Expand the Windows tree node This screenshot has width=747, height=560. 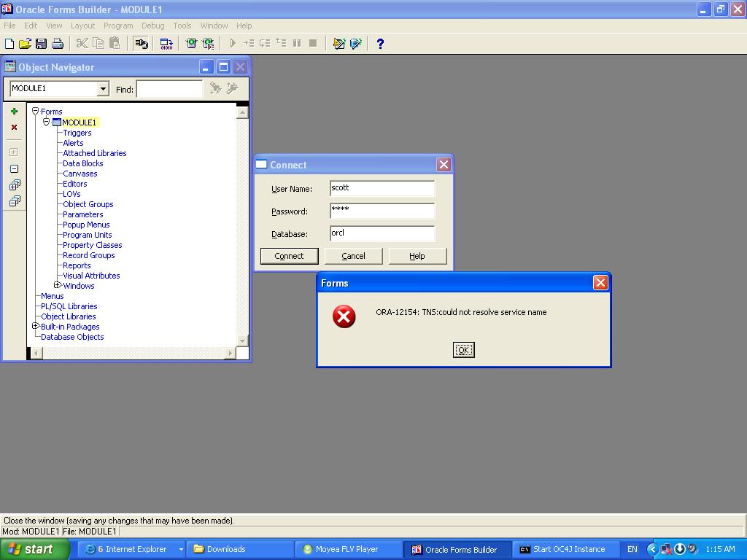point(57,285)
